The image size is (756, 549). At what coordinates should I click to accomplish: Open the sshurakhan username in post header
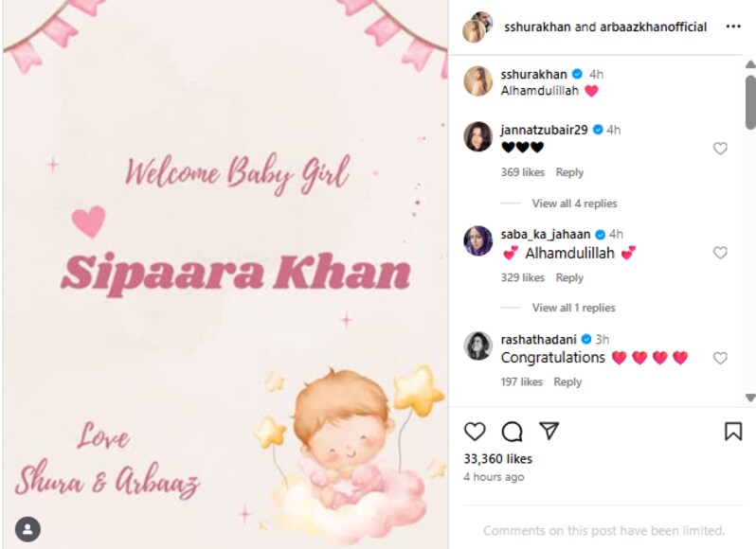pos(537,27)
